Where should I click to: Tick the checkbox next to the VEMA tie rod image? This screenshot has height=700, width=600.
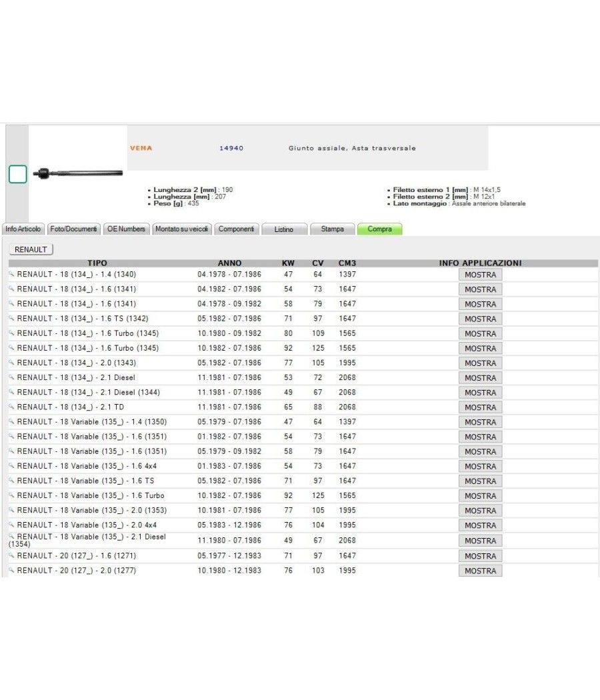pyautogui.click(x=18, y=174)
